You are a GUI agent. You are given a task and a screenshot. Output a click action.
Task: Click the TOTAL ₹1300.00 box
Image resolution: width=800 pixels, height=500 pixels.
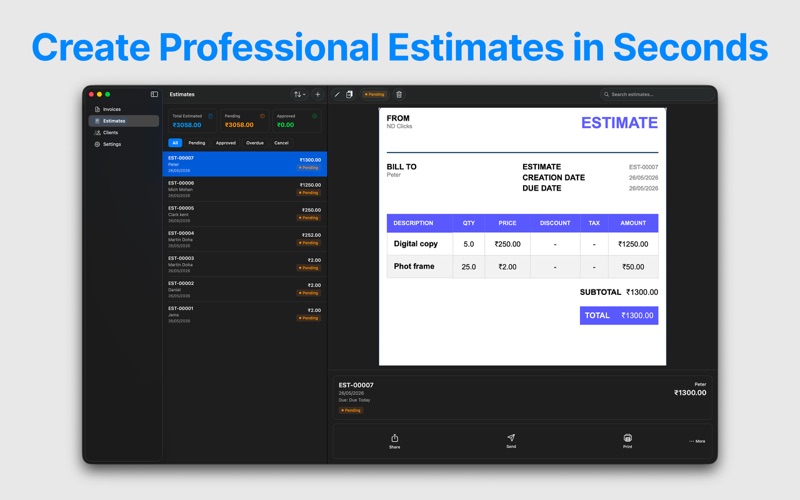(x=619, y=315)
